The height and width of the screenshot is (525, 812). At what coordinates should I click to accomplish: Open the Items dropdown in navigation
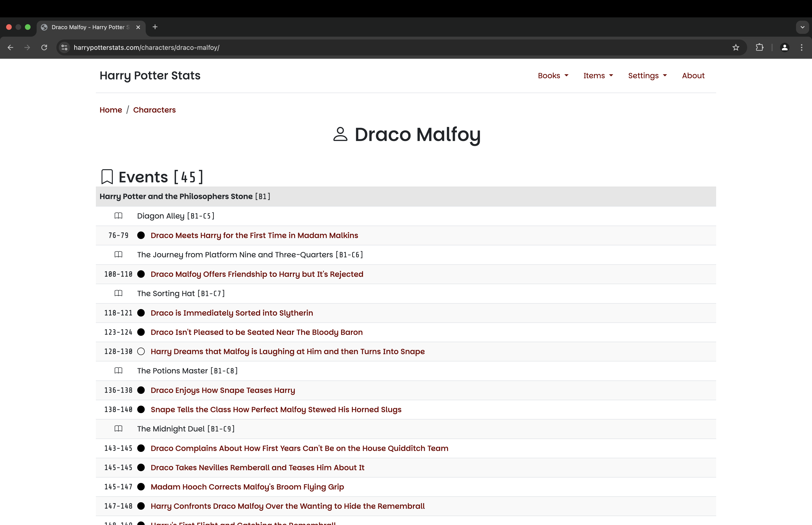tap(598, 76)
